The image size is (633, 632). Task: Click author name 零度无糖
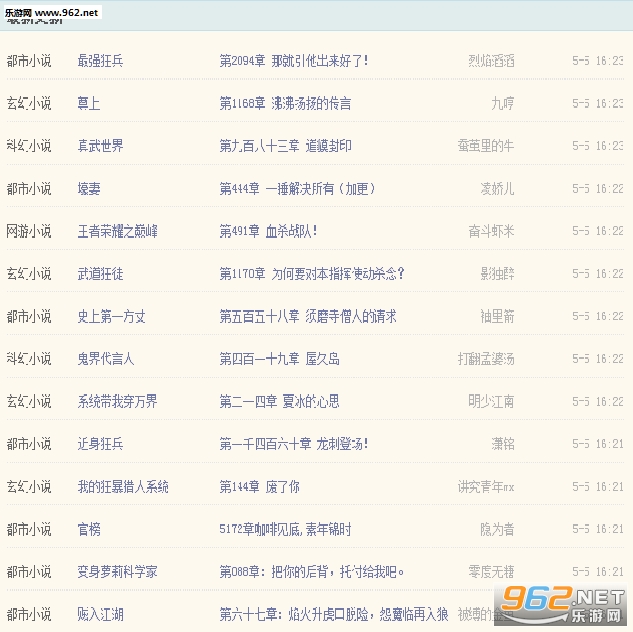(x=491, y=572)
